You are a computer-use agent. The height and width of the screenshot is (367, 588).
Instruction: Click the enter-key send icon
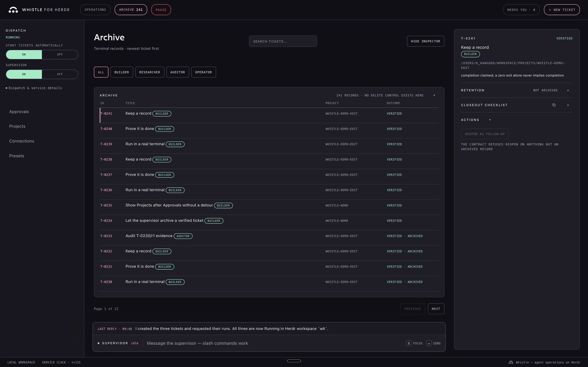tap(429, 343)
